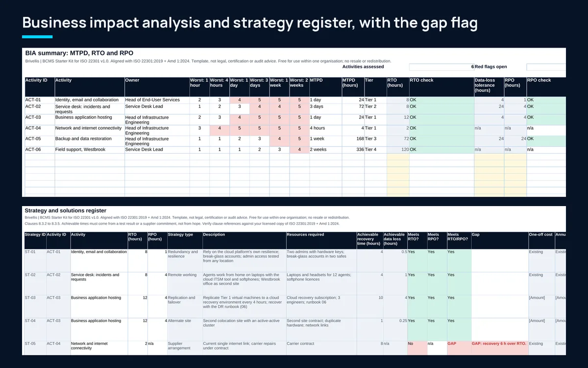588x368 pixels.
Task: Click the Activities assessed value cell showing 6
Action: click(x=441, y=67)
